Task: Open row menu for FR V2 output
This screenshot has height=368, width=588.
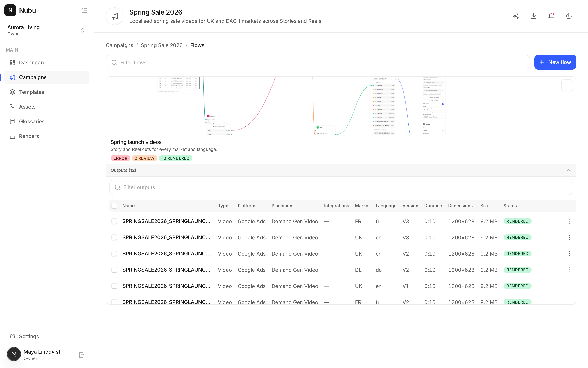Action: coord(570,302)
